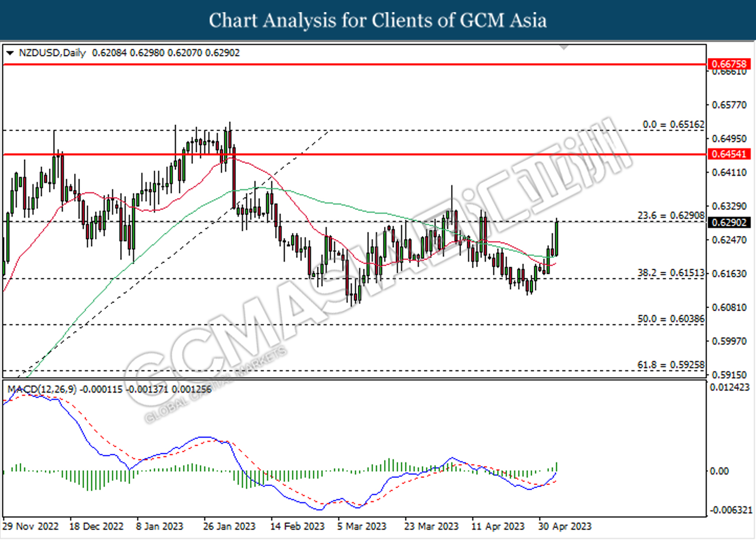Click the MACD scale value 0.00
Screen dimensions: 756x540
[x=719, y=471]
